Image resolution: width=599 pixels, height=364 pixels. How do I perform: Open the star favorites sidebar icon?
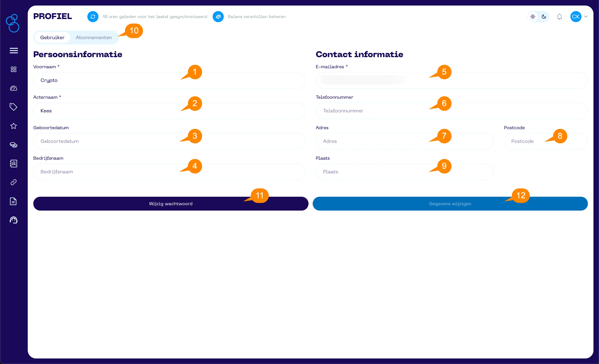[x=14, y=126]
